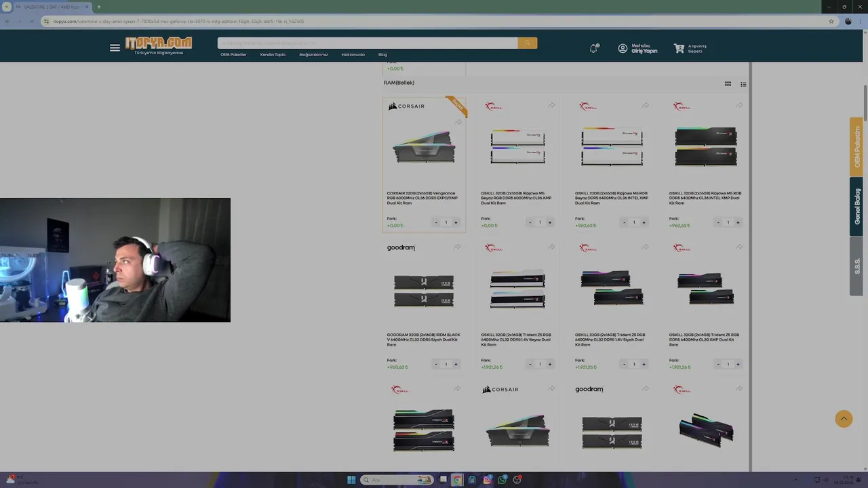Viewport: 868px width, 488px height.
Task: Open the WhatsApp taskbar icon
Action: click(502, 480)
